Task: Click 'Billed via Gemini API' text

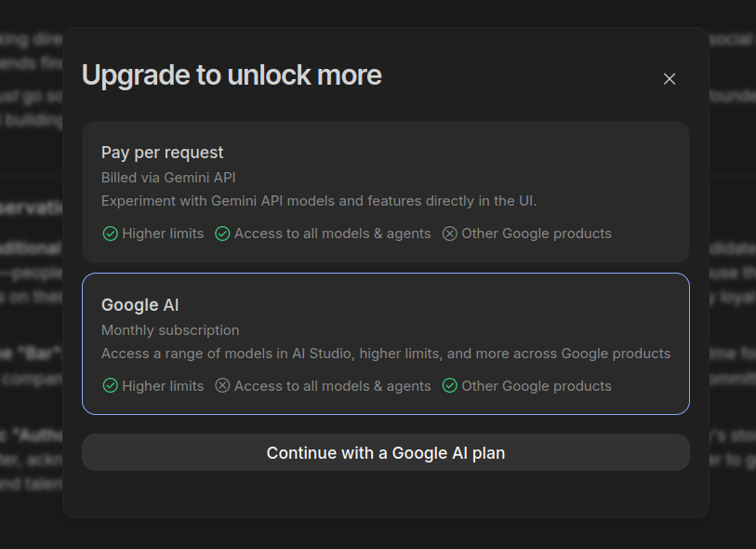Action: click(x=168, y=178)
